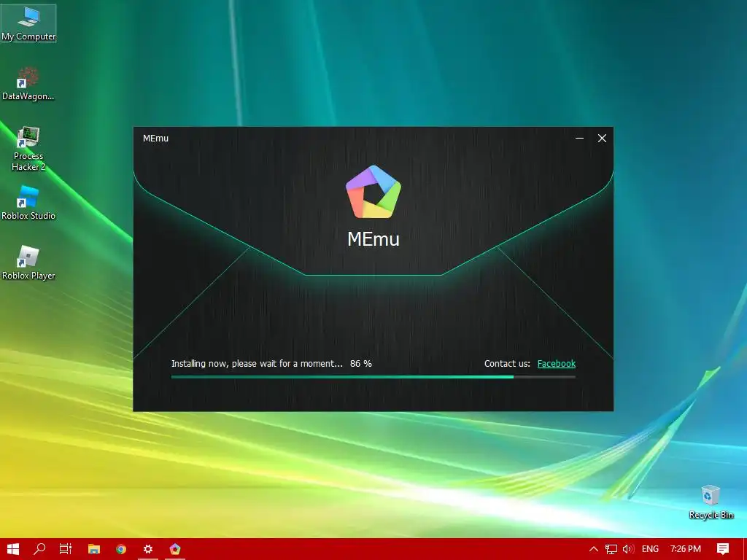Open Google Chrome from the taskbar
The width and height of the screenshot is (747, 560).
[121, 549]
